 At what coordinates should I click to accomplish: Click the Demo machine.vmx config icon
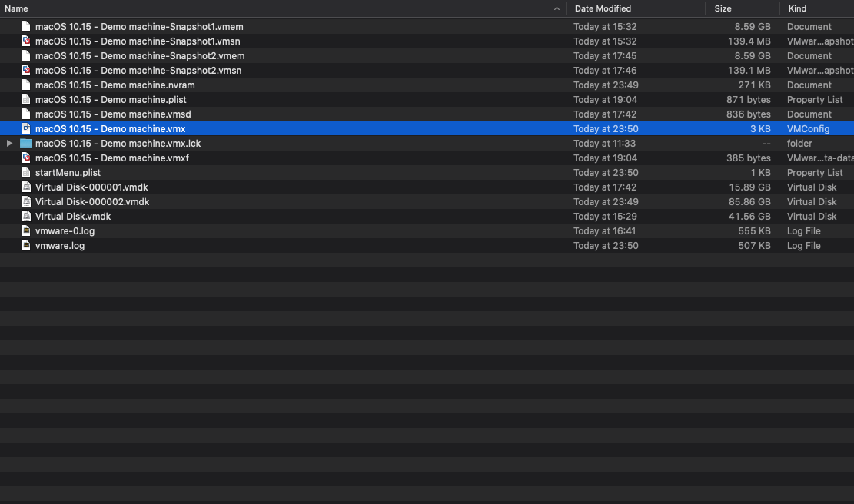click(25, 128)
